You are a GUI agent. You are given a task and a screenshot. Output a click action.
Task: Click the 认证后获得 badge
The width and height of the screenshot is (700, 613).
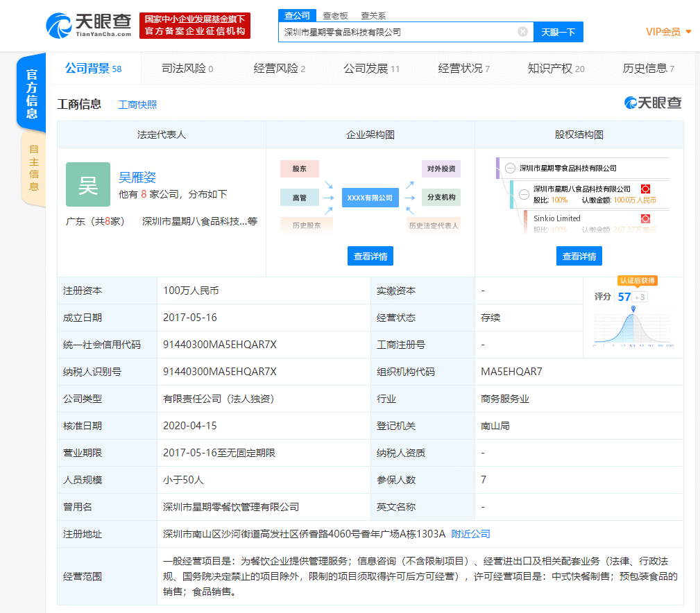(x=637, y=281)
